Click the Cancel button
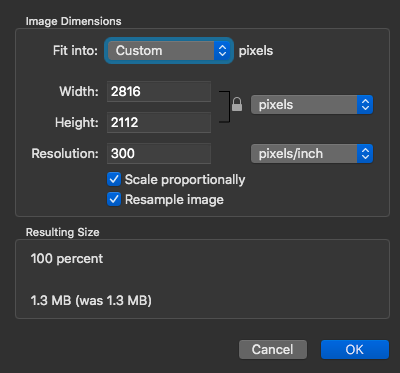 tap(273, 349)
